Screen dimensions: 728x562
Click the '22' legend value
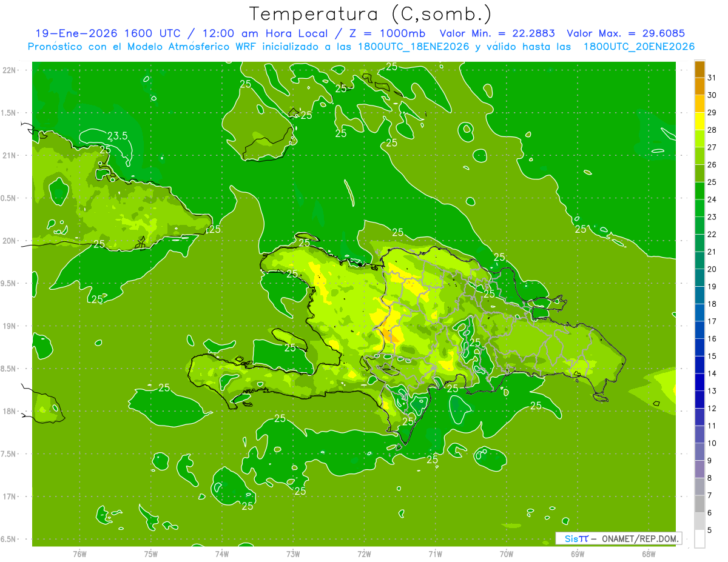click(x=712, y=235)
